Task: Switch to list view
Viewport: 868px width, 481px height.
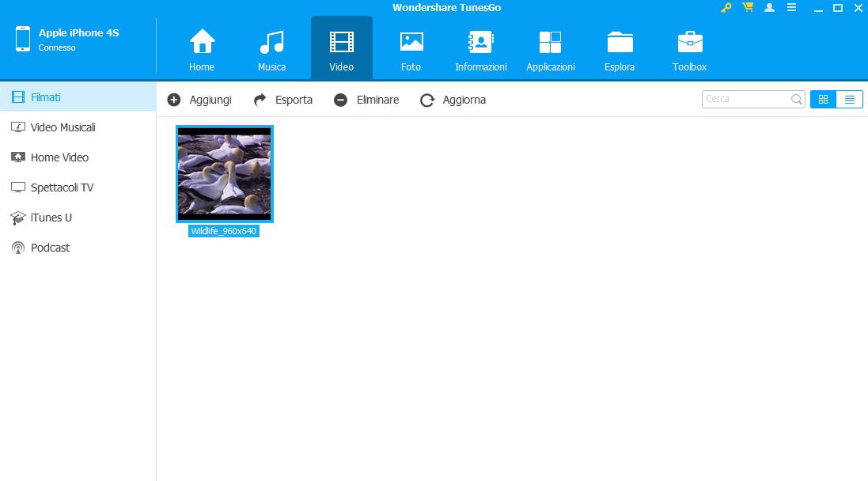Action: click(849, 100)
